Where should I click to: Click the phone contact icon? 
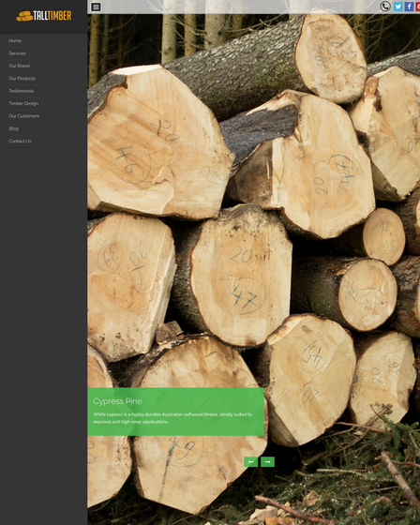pyautogui.click(x=385, y=7)
